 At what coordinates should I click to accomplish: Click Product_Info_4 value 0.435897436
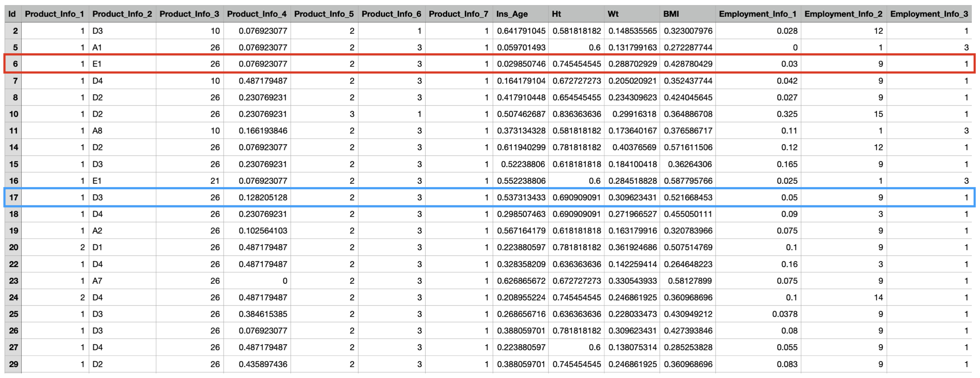(257, 364)
